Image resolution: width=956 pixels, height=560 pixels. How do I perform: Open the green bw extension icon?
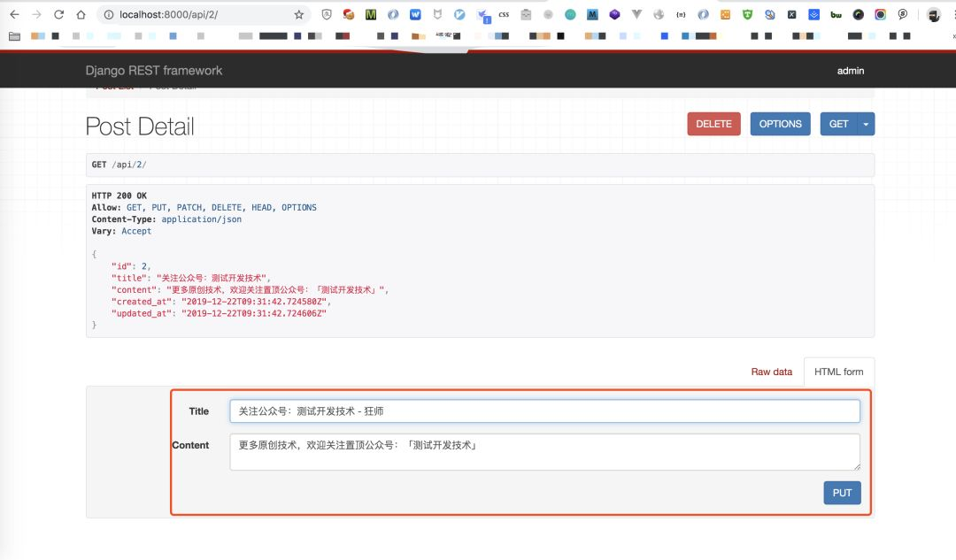(x=836, y=15)
